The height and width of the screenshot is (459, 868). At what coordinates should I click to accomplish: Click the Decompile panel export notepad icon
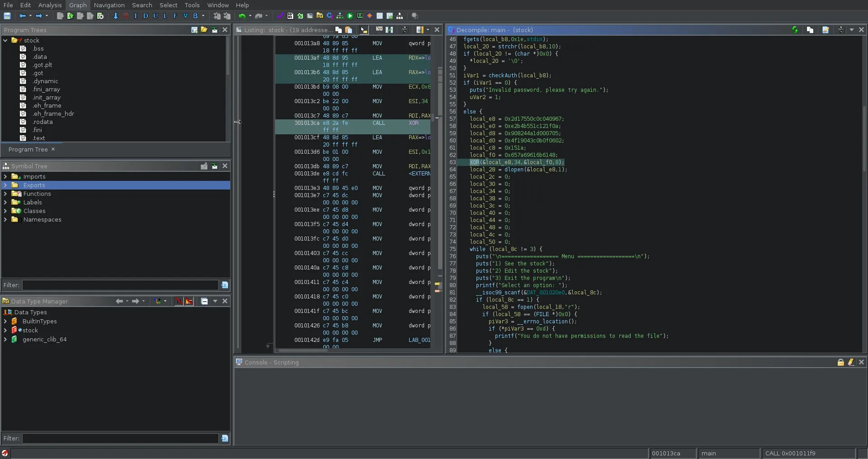click(826, 30)
